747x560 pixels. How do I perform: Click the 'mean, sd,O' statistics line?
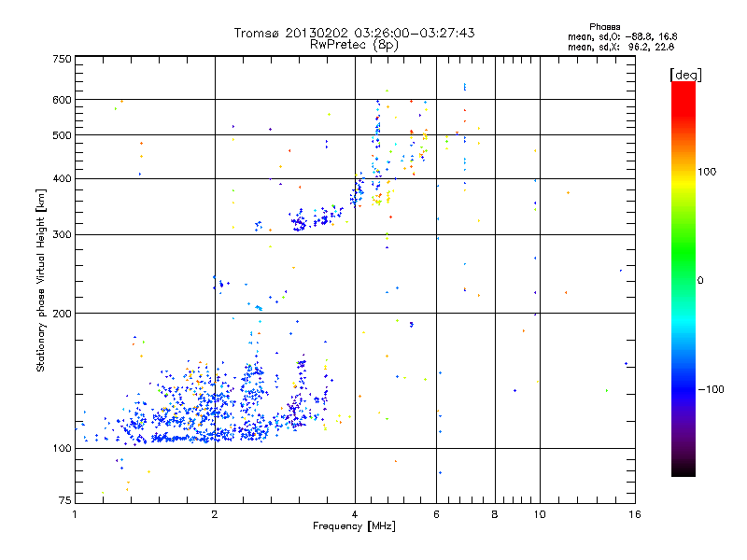(x=622, y=36)
